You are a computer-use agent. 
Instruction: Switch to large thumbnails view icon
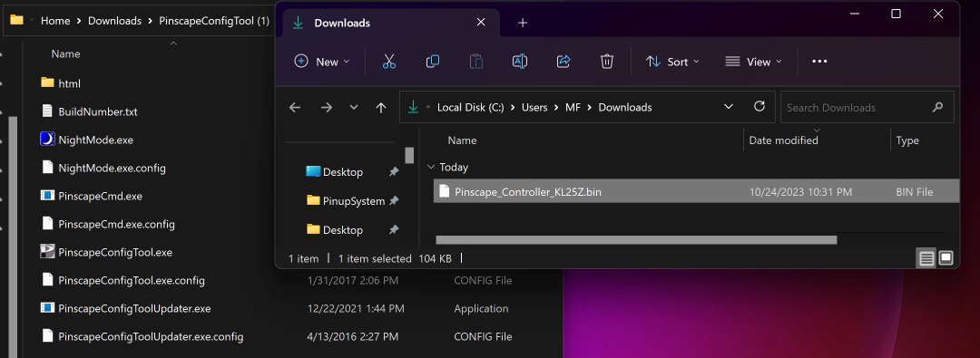(x=946, y=258)
